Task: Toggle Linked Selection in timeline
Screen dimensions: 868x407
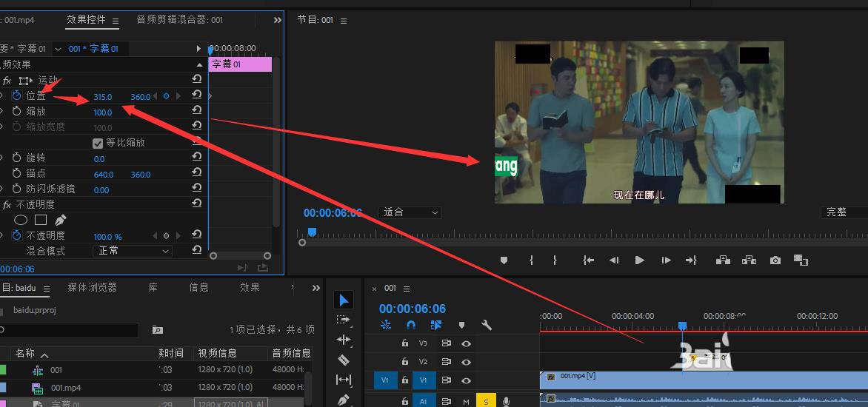Action: [x=436, y=325]
